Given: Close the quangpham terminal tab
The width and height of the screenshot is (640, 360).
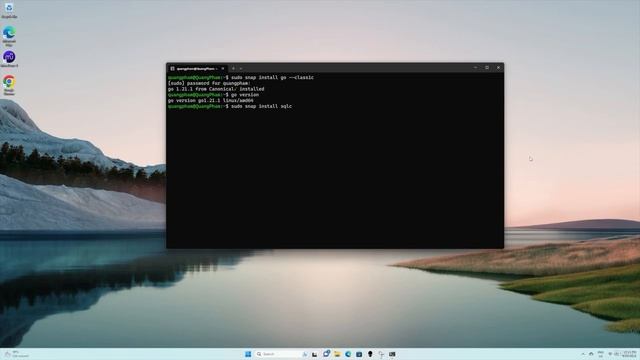Looking at the screenshot, I should (223, 69).
